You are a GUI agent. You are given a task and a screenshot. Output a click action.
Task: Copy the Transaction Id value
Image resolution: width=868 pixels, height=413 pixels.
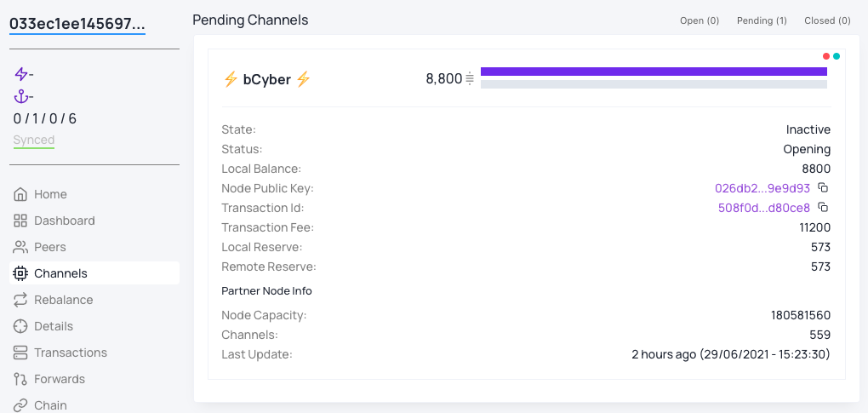tap(823, 208)
